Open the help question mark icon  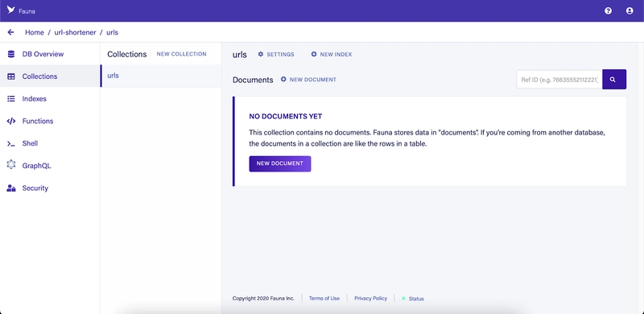pyautogui.click(x=609, y=10)
